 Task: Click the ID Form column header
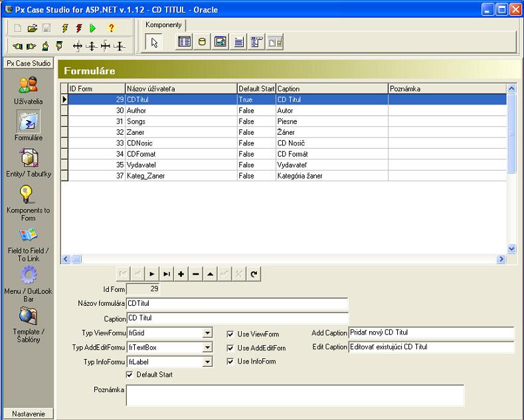[x=96, y=89]
